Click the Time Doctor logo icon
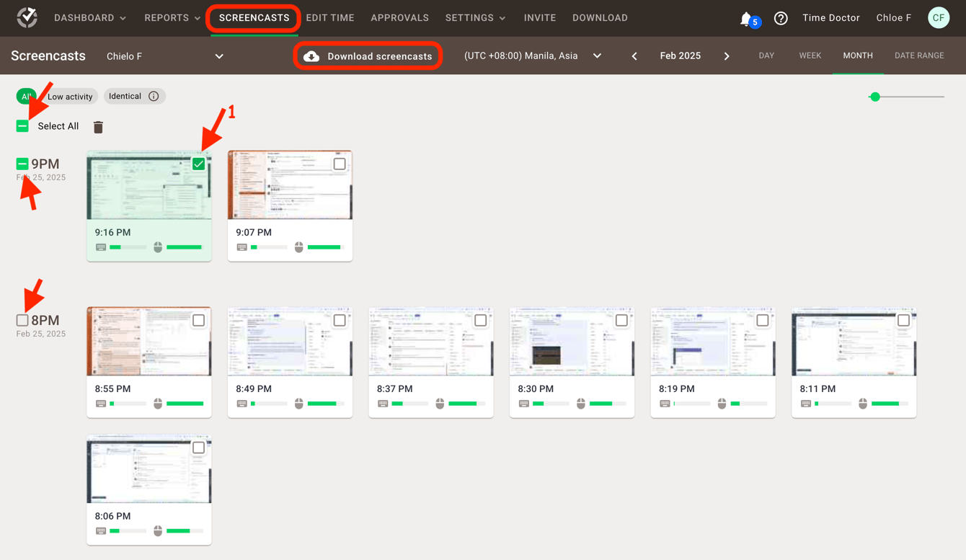966x560 pixels. [x=27, y=18]
